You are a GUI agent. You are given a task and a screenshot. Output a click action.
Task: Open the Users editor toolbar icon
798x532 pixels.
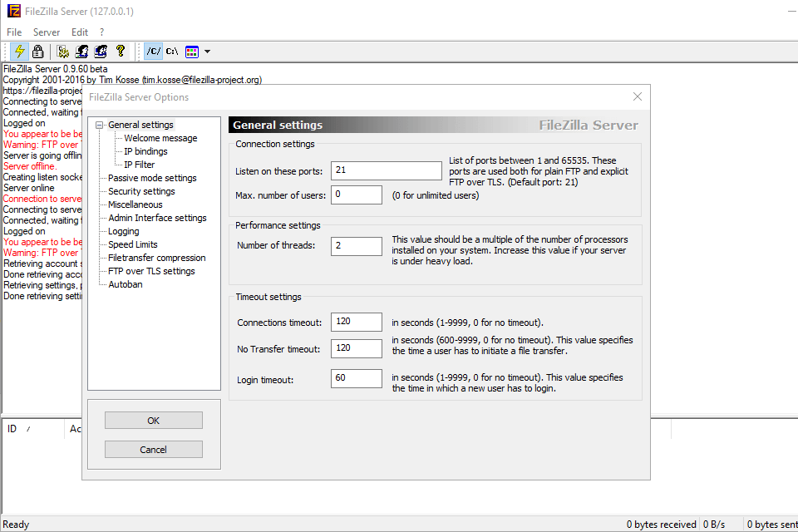82,52
